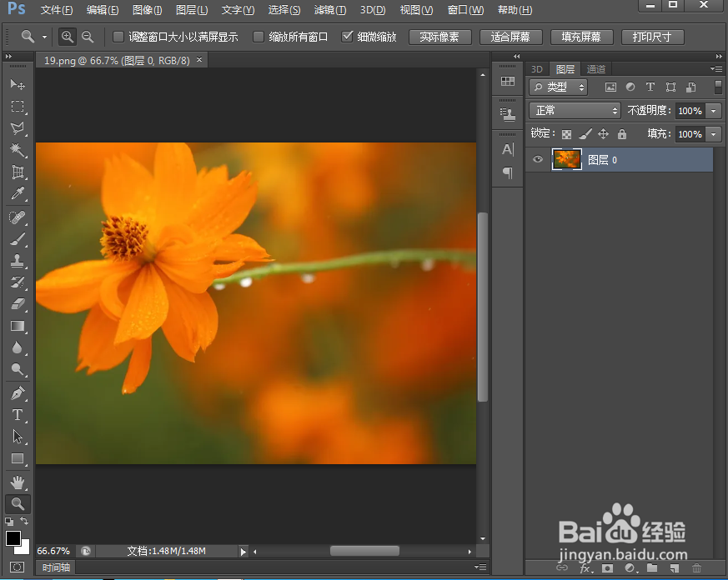Open the layer filter 类型 dropdown
The height and width of the screenshot is (580, 728).
click(x=558, y=87)
